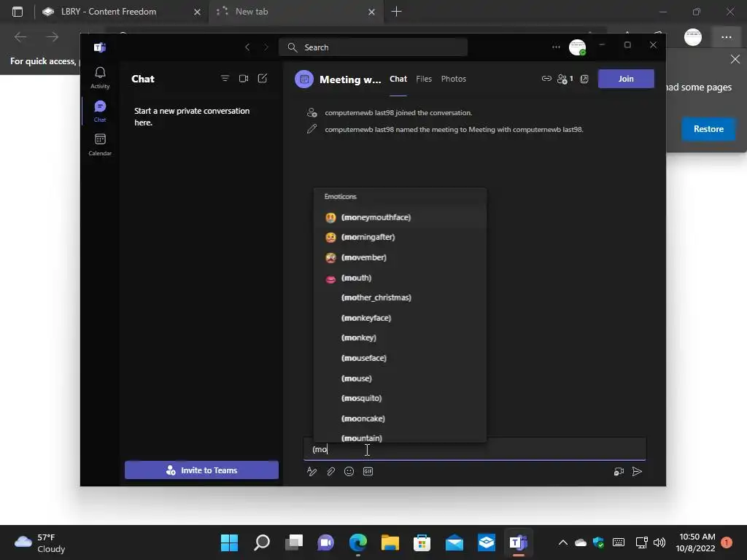
Task: Click the meeting calendar avatar icon
Action: [304, 79]
